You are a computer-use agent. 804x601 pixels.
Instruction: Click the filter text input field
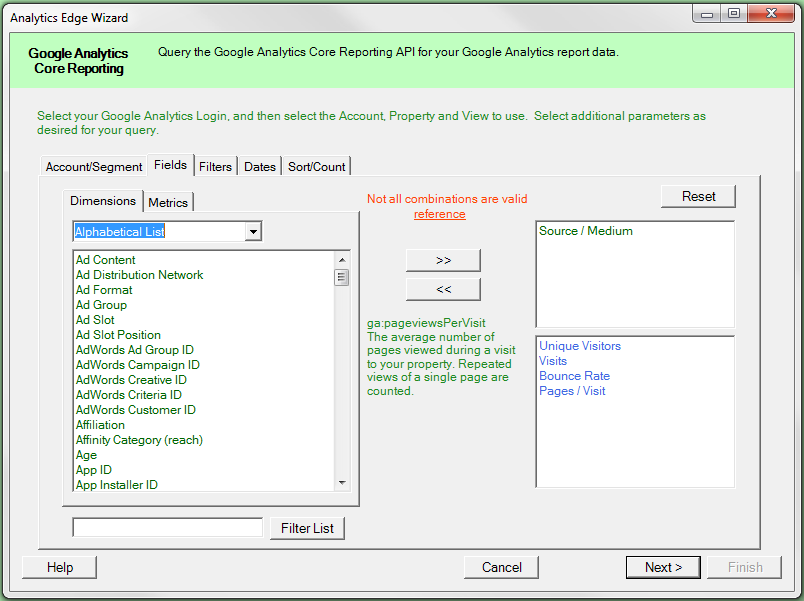pos(167,527)
